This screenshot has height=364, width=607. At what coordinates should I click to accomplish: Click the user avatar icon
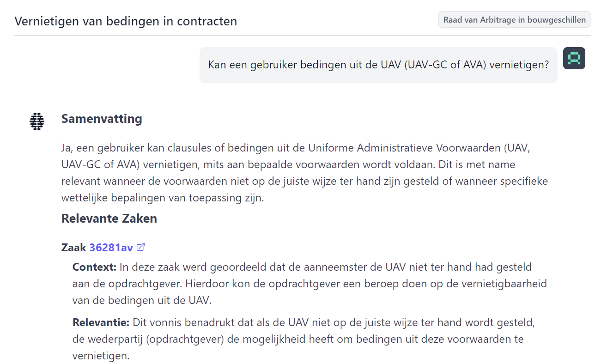pos(574,58)
